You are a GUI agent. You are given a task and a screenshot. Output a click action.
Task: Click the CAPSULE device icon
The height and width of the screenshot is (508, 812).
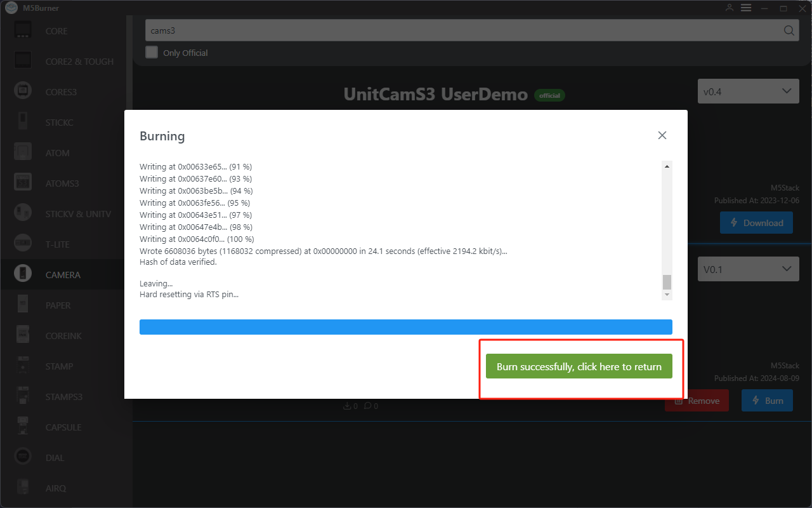23,426
